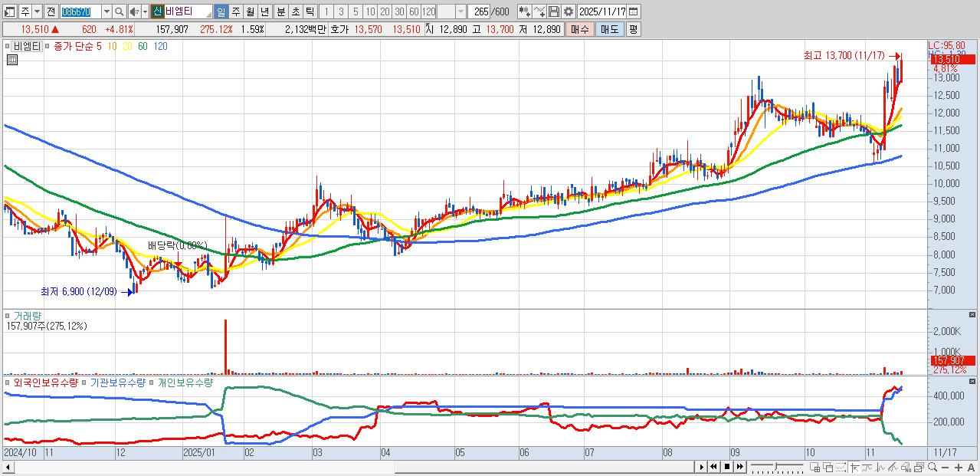
Task: Click the 기관보유수량 legend label
Action: click(118, 382)
